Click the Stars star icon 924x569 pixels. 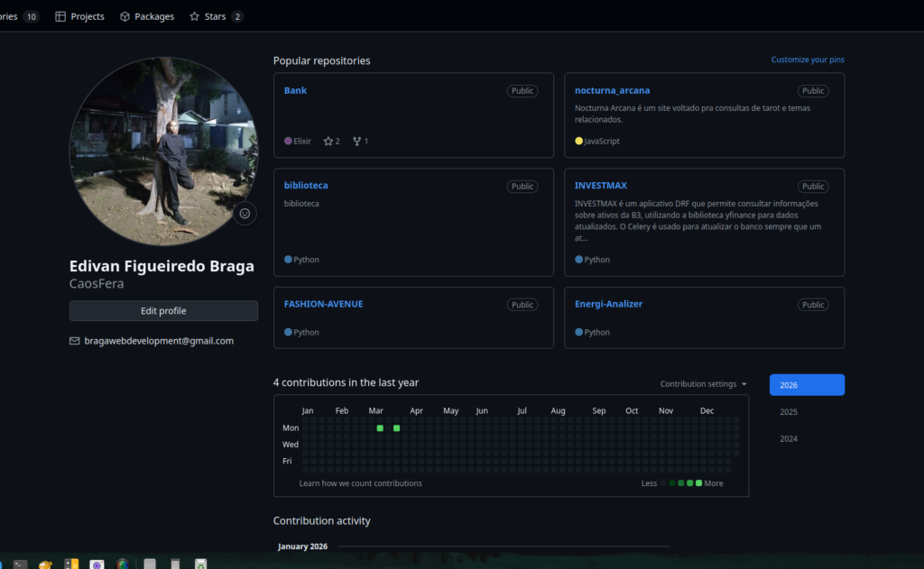click(195, 16)
